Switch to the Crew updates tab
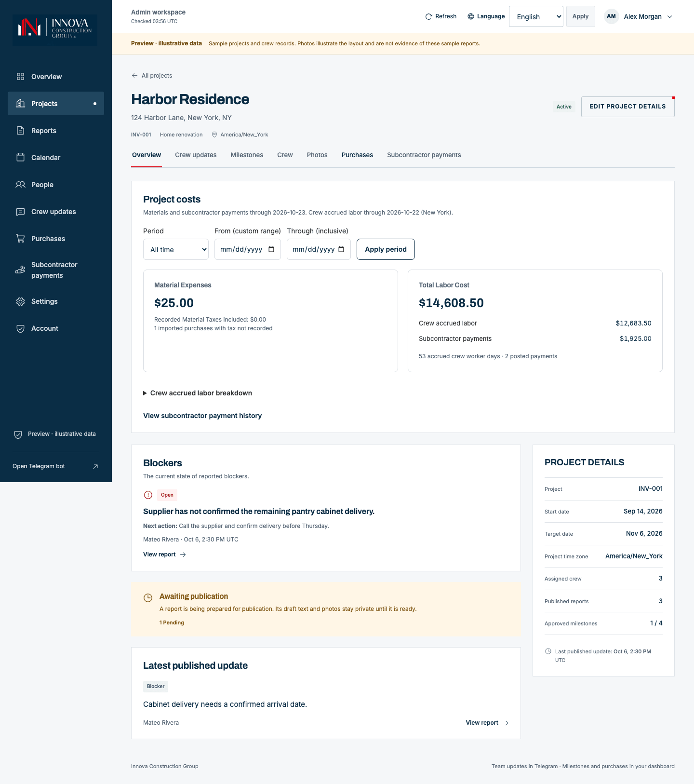Viewport: 694px width, 784px height. pos(196,155)
